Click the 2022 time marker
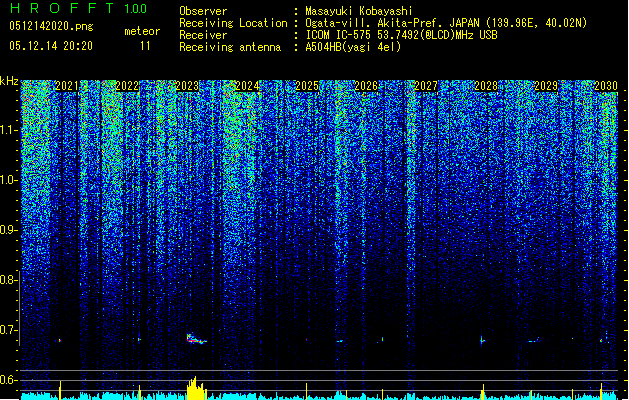This screenshot has height=400, width=629. click(x=127, y=86)
